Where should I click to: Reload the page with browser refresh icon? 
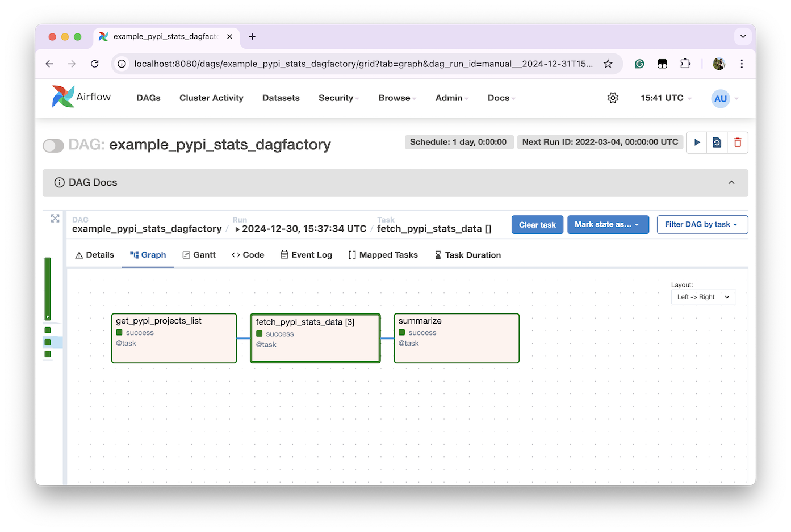coord(95,64)
